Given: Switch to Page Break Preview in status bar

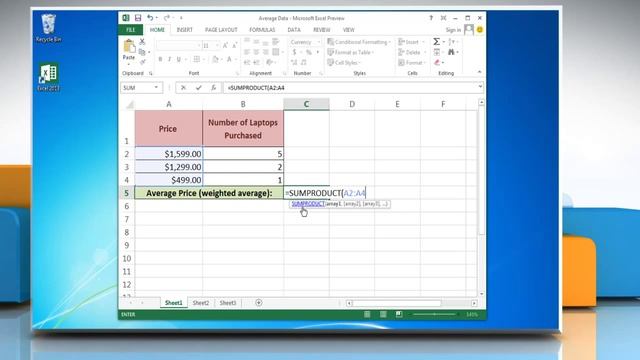Looking at the screenshot, I should click(399, 314).
